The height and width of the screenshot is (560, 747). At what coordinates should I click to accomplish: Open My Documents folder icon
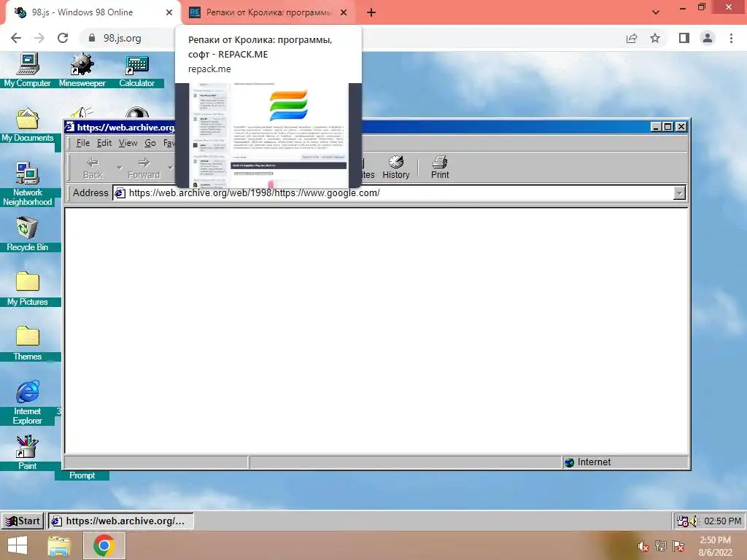pos(28,125)
